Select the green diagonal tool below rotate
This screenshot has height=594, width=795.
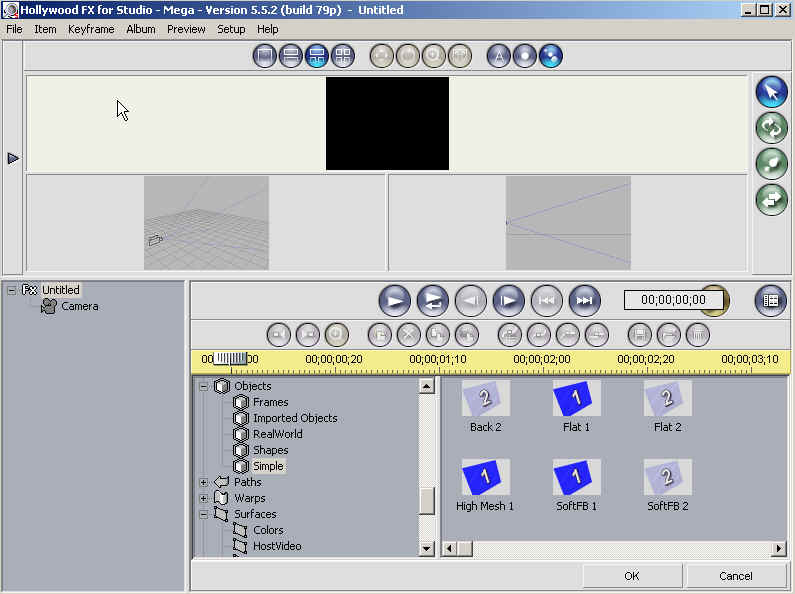click(x=771, y=164)
